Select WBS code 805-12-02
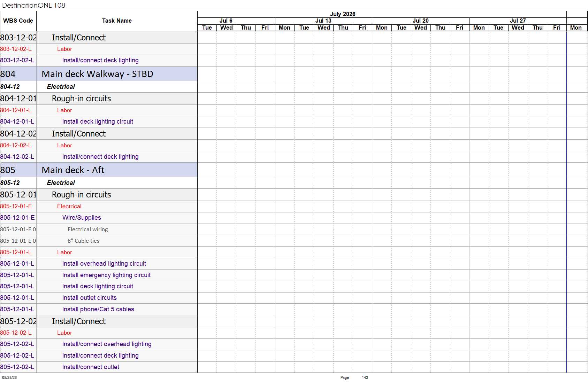This screenshot has width=588, height=382. point(18,321)
